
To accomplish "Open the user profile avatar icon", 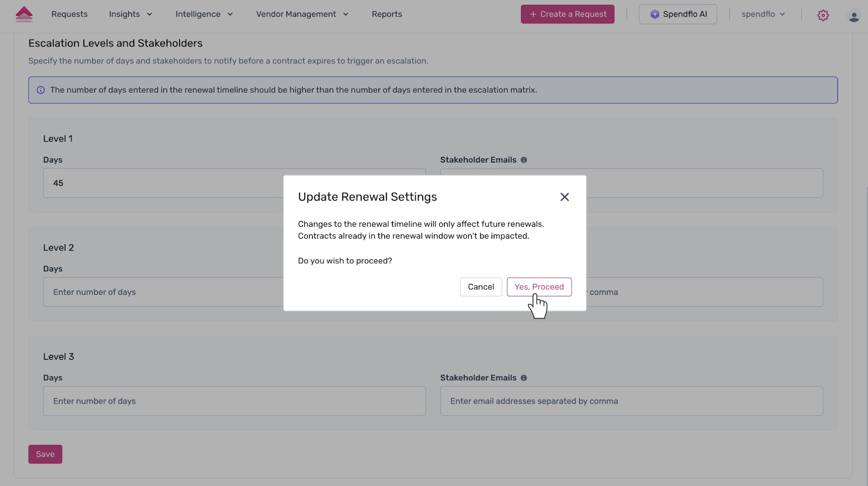I will (x=853, y=16).
